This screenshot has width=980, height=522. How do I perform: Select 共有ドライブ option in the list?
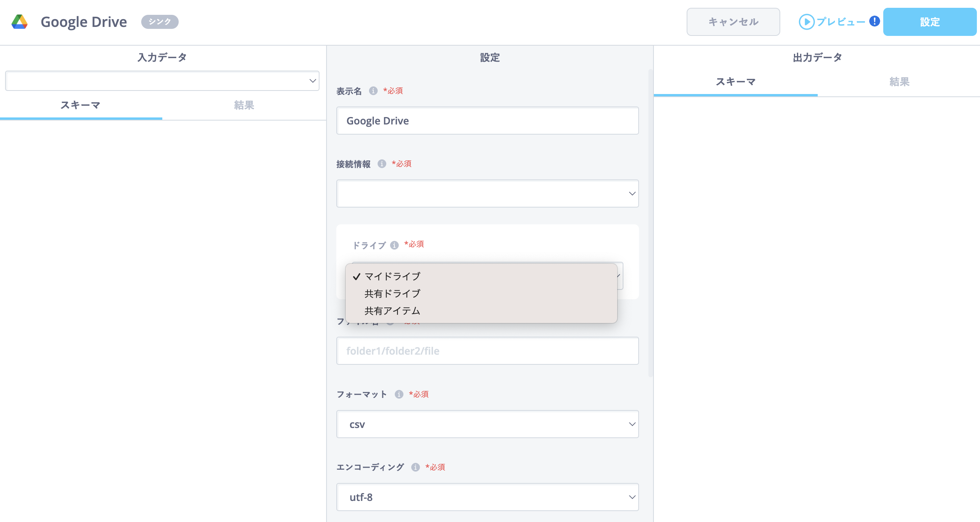point(481,293)
